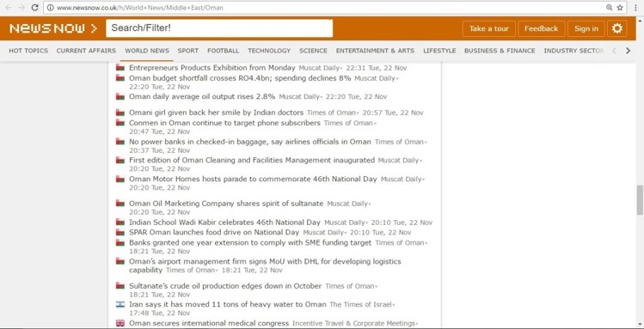Viewport: 644px width, 329px height.
Task: Expand Muscat Daily dropdown after Oman Motor Homes
Action: 423,180
